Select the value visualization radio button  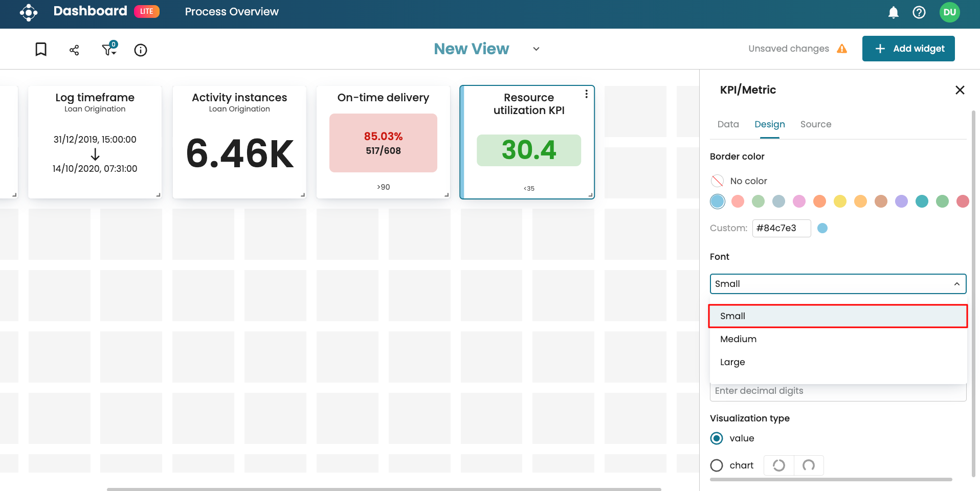(717, 438)
